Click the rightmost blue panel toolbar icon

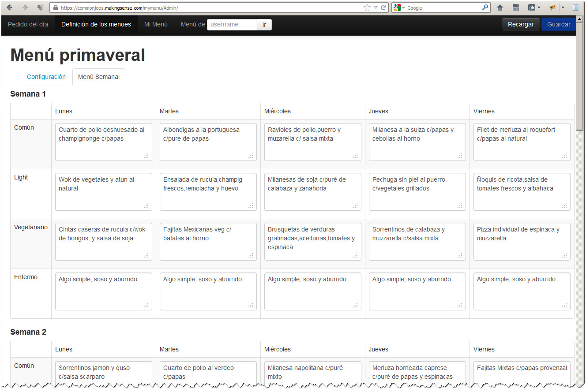(x=576, y=7)
